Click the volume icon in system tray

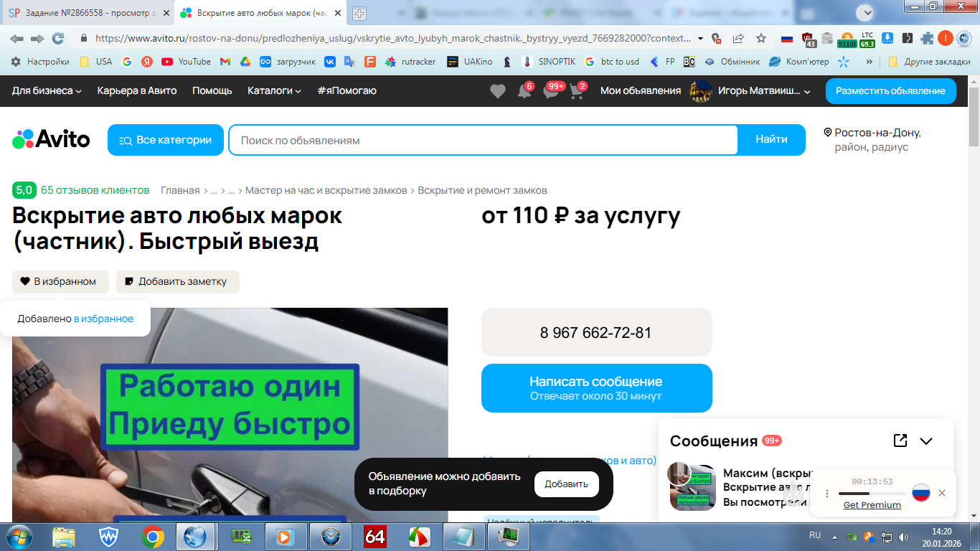pyautogui.click(x=902, y=537)
